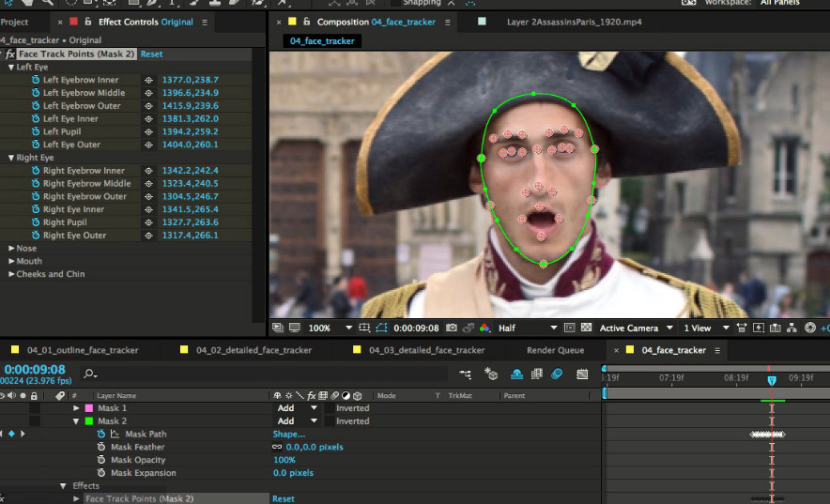This screenshot has width=830, height=504.
Task: Click the Reset Exposure icon
Action: pyautogui.click(x=810, y=328)
